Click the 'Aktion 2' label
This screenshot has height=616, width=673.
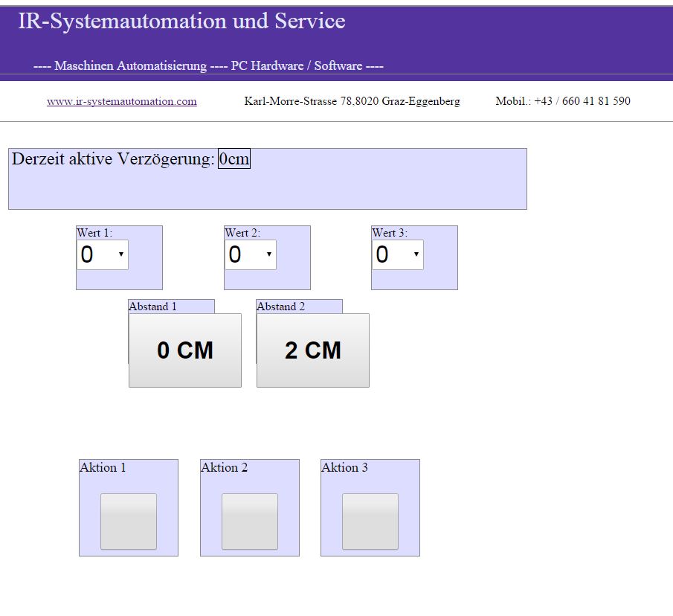225,467
